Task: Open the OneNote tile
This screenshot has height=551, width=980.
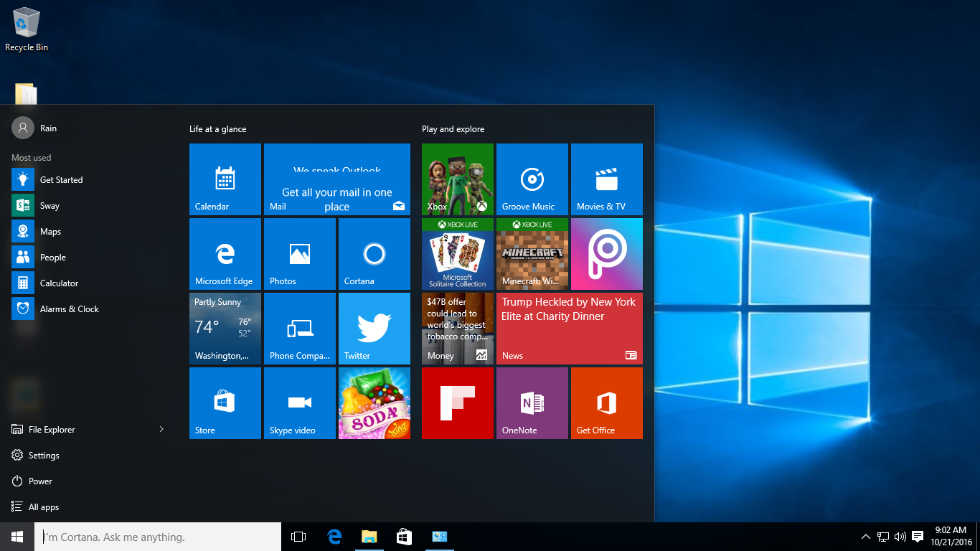Action: coord(532,403)
